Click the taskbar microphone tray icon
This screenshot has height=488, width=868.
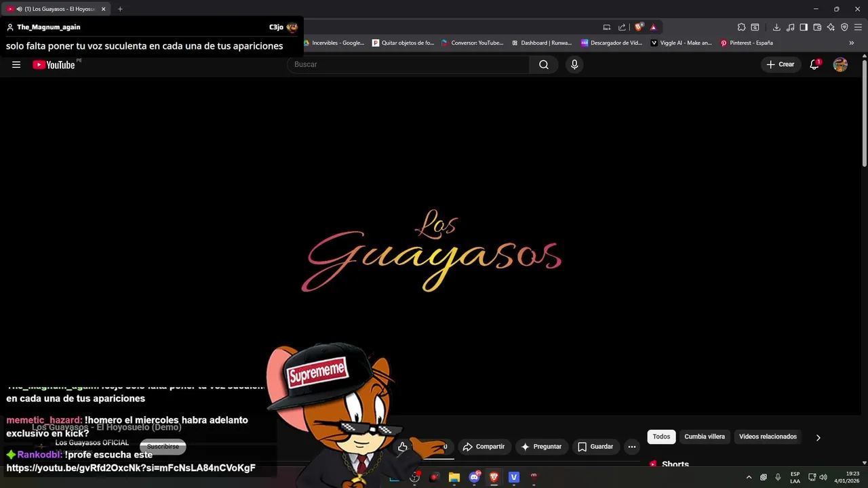coord(778,477)
